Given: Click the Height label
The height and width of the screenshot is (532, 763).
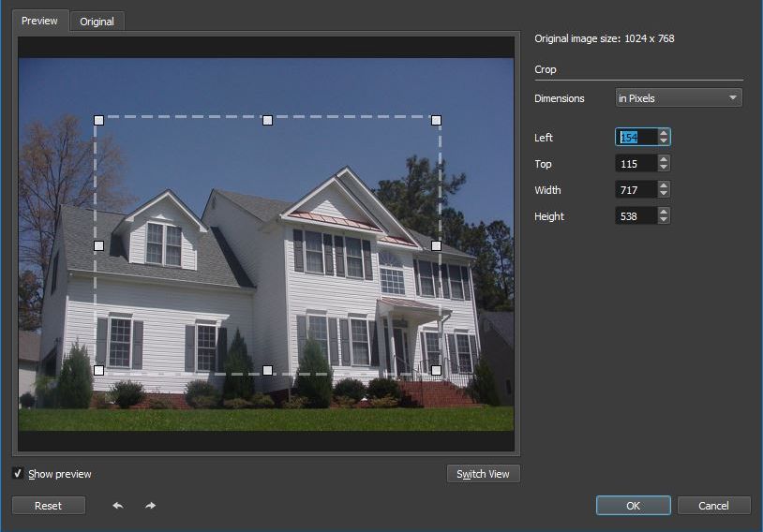Looking at the screenshot, I should pos(549,216).
